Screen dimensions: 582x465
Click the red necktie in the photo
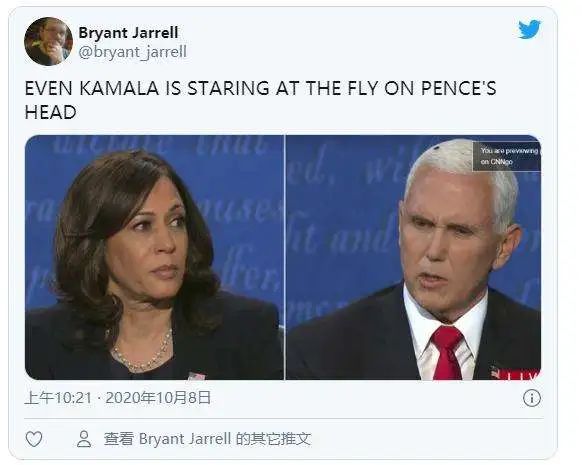tap(446, 353)
